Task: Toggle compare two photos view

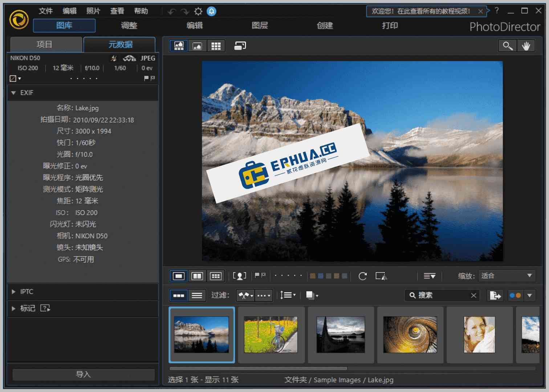Action: pyautogui.click(x=197, y=276)
